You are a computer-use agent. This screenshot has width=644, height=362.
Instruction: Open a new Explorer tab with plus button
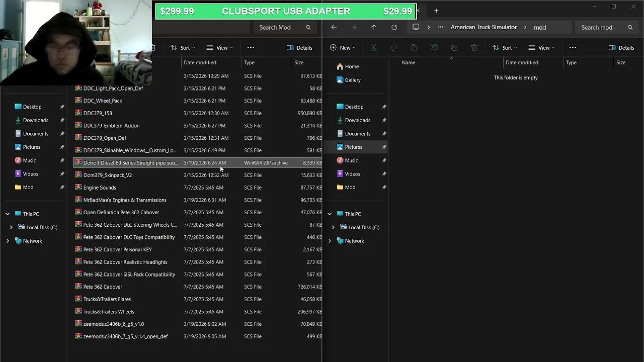[x=436, y=11]
